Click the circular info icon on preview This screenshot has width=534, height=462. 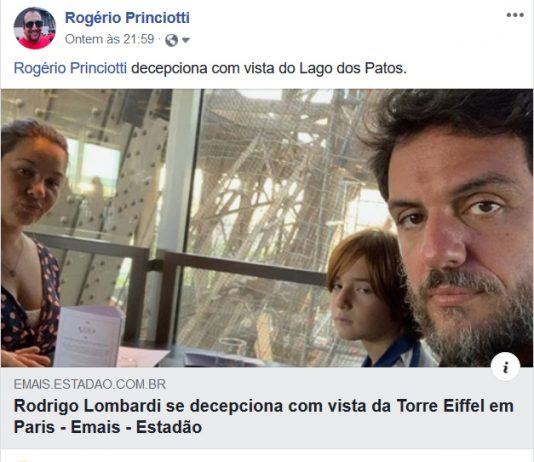[505, 366]
